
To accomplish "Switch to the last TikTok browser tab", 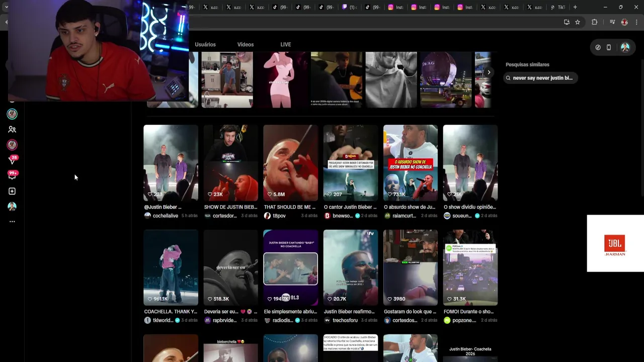I will click(x=558, y=7).
